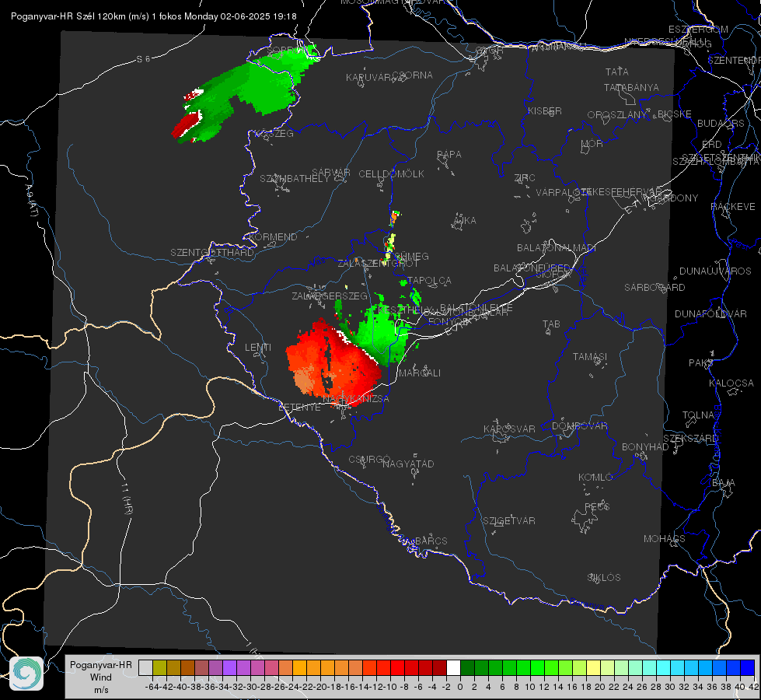Screen dimensions: 761x700
Task: Click the TAPOLCA label
Action: point(430,280)
